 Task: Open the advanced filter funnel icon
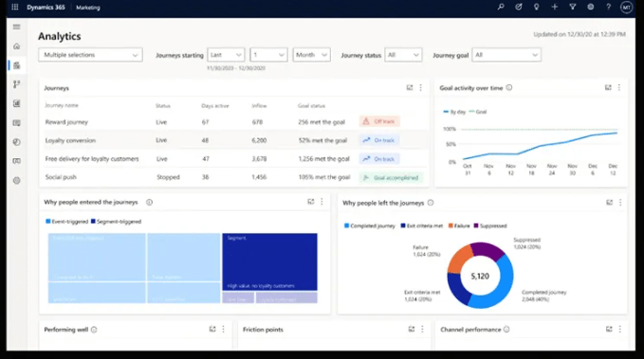coord(573,7)
